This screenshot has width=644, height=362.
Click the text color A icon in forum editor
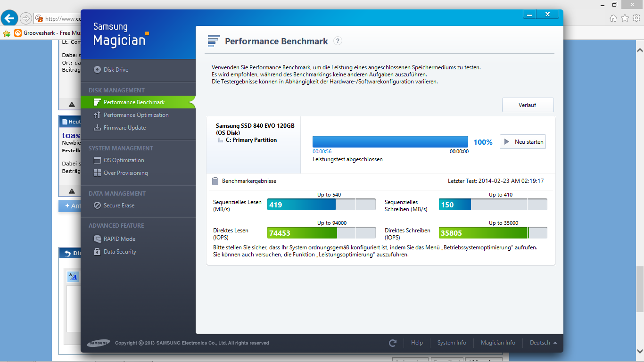73,277
